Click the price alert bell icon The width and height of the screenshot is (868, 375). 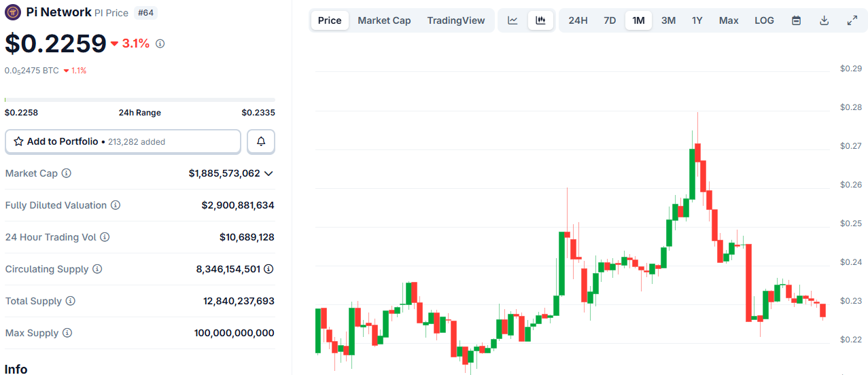pos(261,142)
